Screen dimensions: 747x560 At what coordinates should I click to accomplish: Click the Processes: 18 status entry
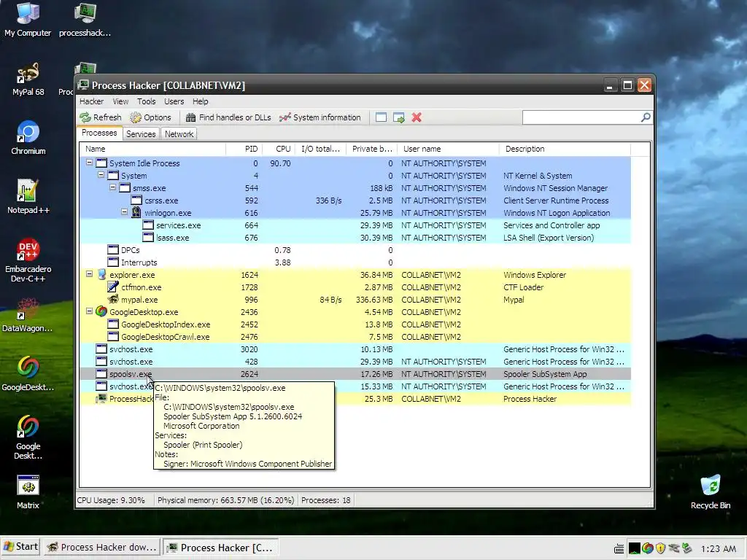(326, 500)
